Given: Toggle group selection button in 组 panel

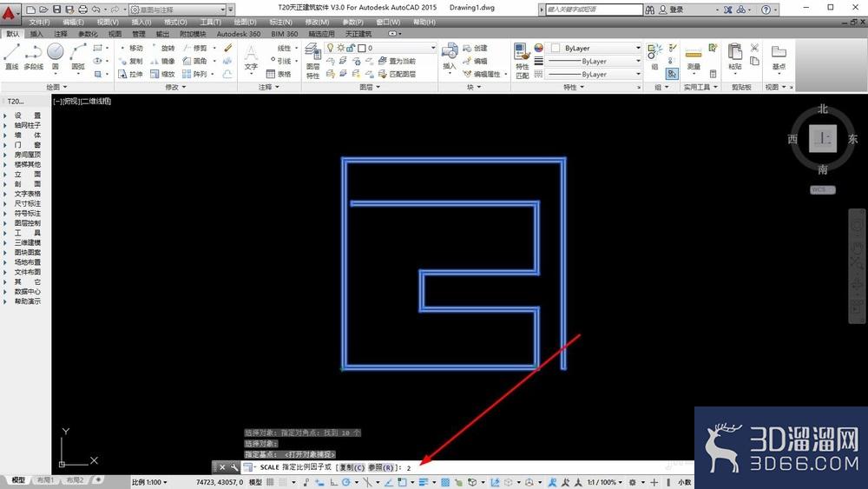Looking at the screenshot, I should pos(672,74).
